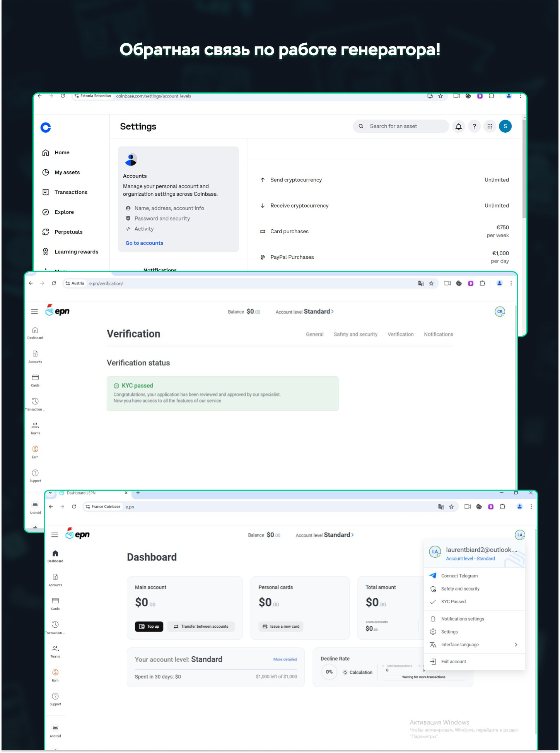Click the Exit account icon in the profile menu

pos(433,662)
